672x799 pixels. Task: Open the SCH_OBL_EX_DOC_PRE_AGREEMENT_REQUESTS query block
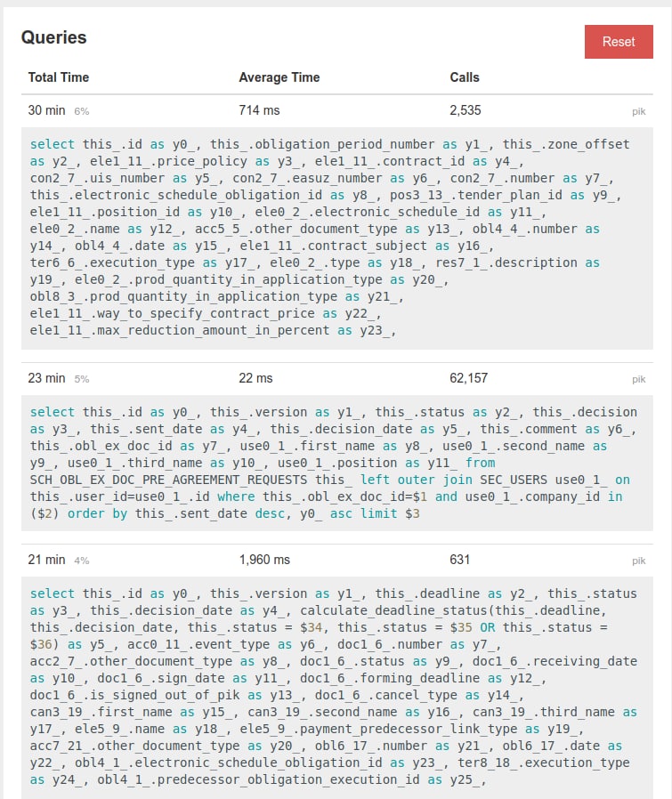pyautogui.click(x=337, y=464)
